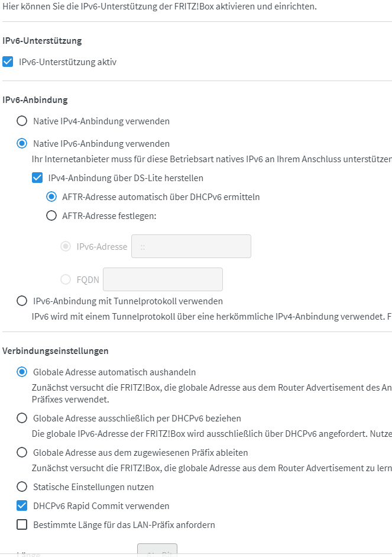This screenshot has width=392, height=557.
Task: Click the IPv6-Unterstützung aktiv label text
Action: click(68, 62)
